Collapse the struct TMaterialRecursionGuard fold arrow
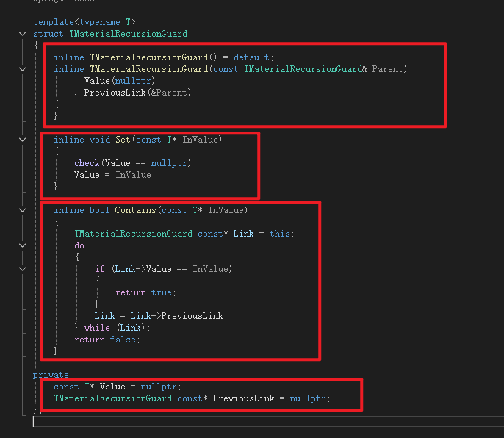504x438 pixels. pos(23,34)
